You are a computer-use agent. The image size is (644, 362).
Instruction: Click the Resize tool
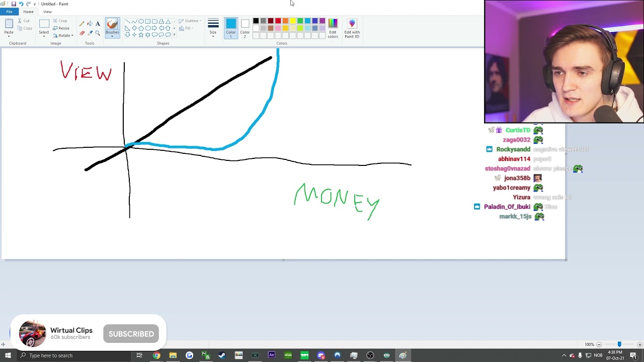tap(61, 28)
